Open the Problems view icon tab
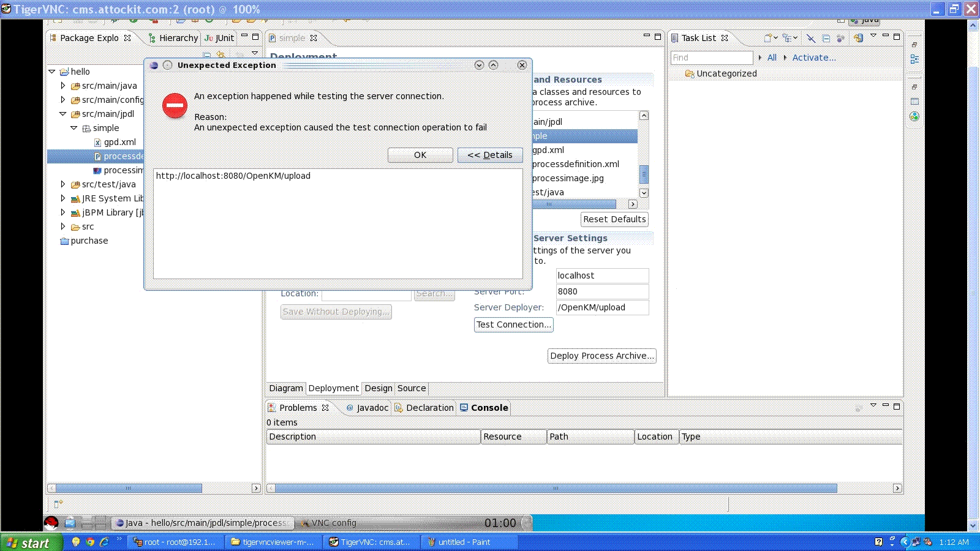 pos(272,408)
